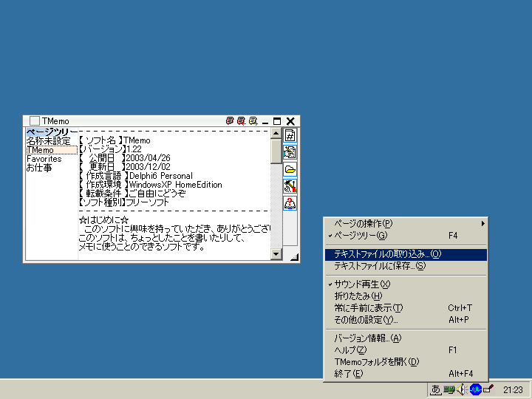Toggle the ページツリー checked menu item

pyautogui.click(x=406, y=236)
